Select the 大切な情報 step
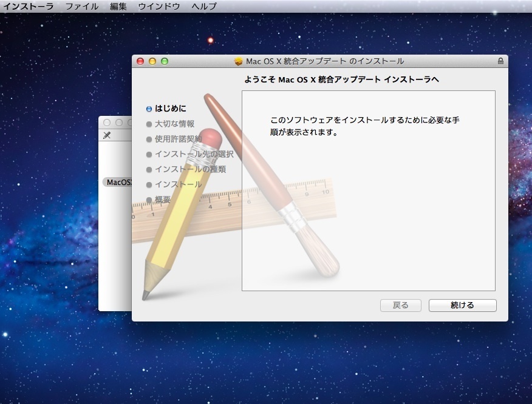Image resolution: width=532 pixels, height=404 pixels. pos(170,124)
